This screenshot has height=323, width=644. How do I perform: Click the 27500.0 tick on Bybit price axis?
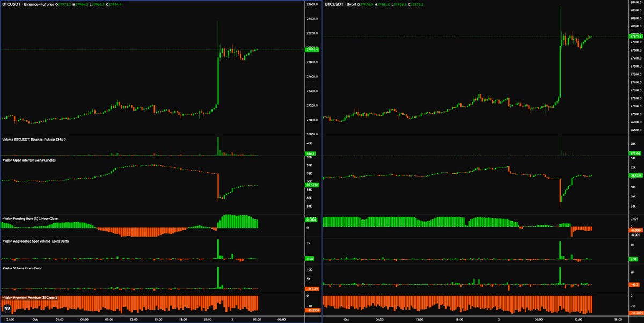(x=636, y=74)
